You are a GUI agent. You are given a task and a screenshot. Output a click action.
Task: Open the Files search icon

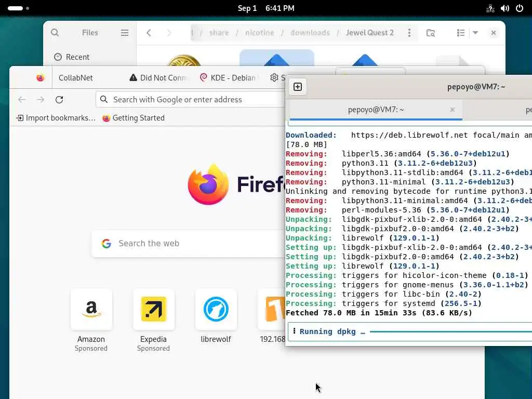(x=55, y=33)
